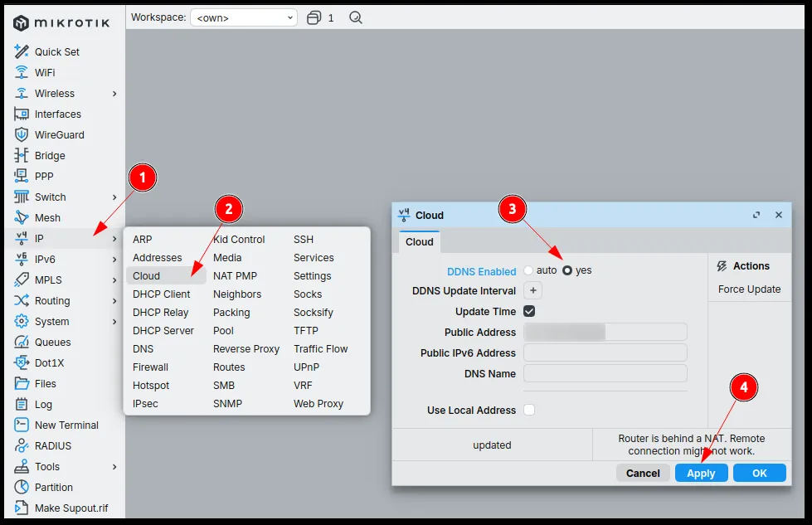Click the OK button
This screenshot has width=812, height=525.
tap(760, 474)
